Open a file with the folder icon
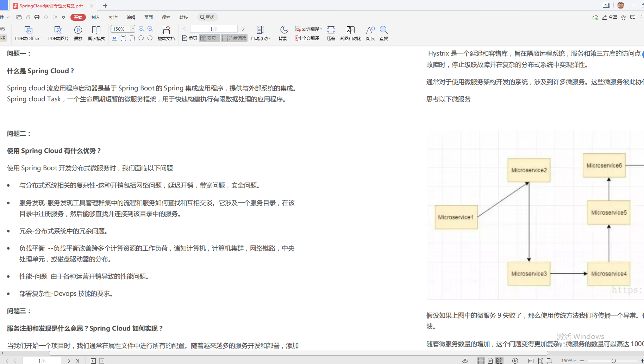 point(19,17)
